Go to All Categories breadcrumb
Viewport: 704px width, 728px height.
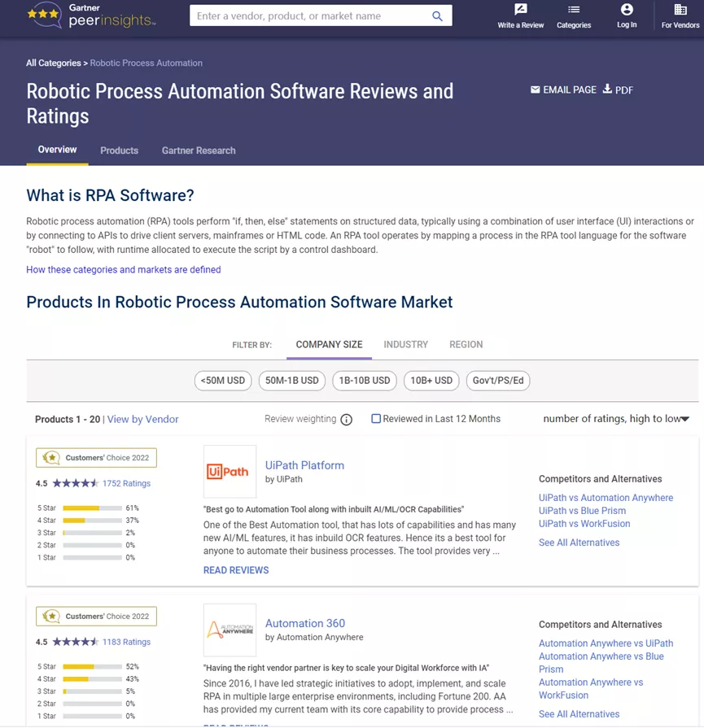tap(54, 63)
